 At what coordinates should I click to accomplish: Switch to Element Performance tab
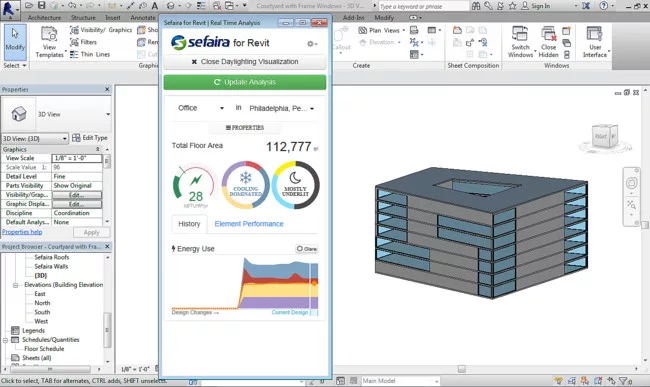coord(249,224)
